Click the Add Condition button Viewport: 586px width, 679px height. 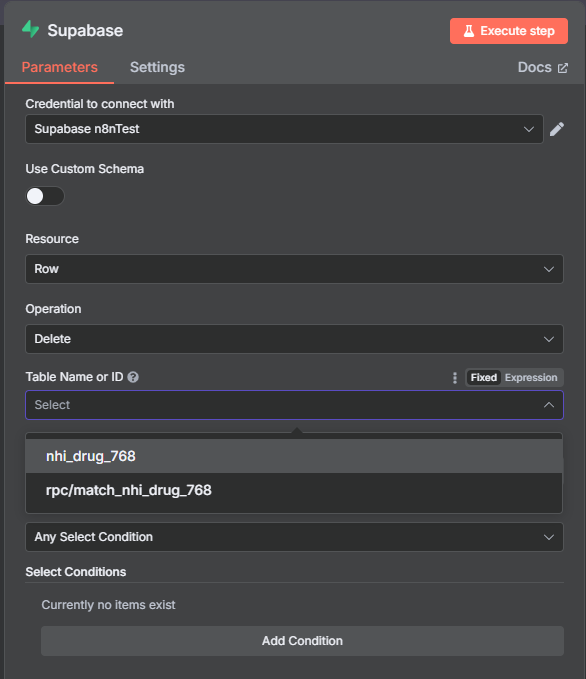[x=302, y=641]
